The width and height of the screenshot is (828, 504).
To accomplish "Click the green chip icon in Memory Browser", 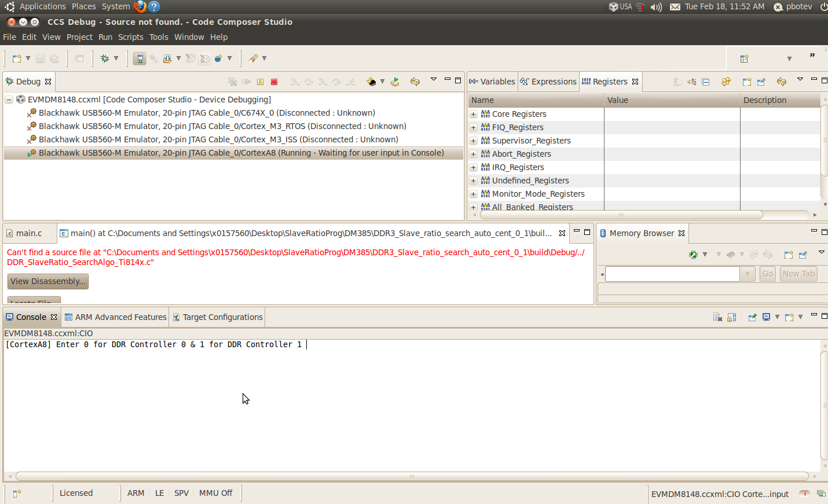I will coord(694,255).
